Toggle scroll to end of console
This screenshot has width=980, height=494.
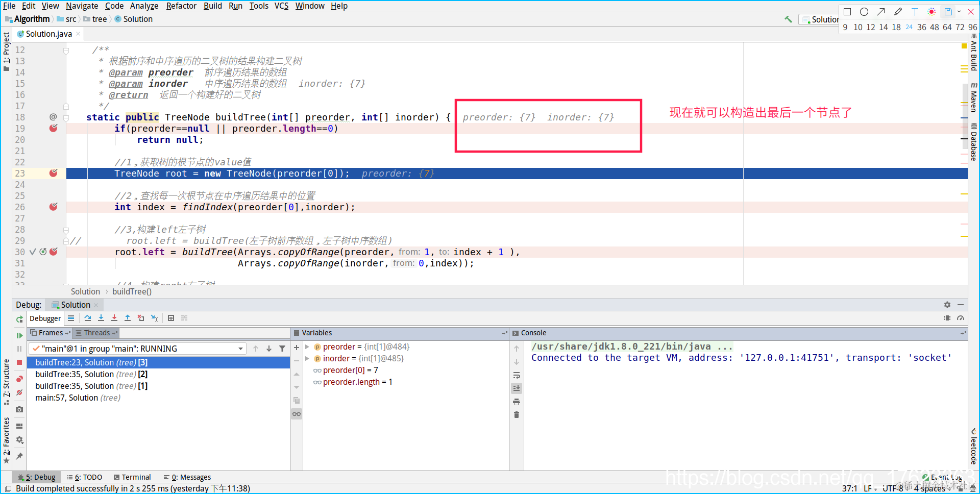coord(517,388)
